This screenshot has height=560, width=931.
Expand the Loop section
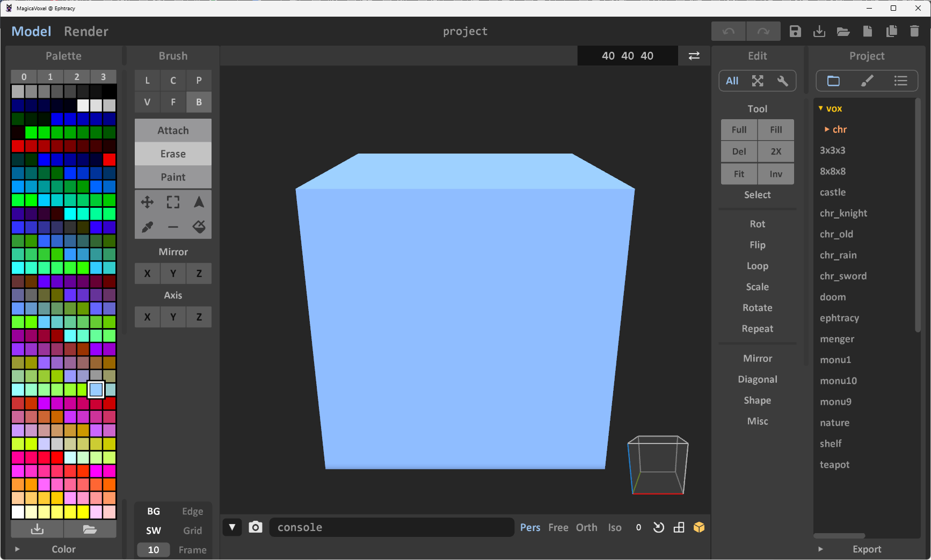tap(757, 266)
